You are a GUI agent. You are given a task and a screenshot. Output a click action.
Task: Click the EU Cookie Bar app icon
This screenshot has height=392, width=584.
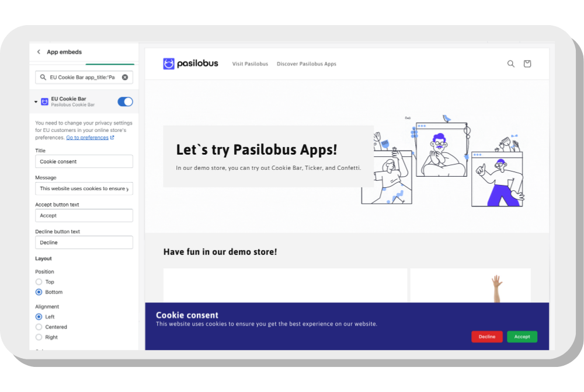tap(44, 101)
